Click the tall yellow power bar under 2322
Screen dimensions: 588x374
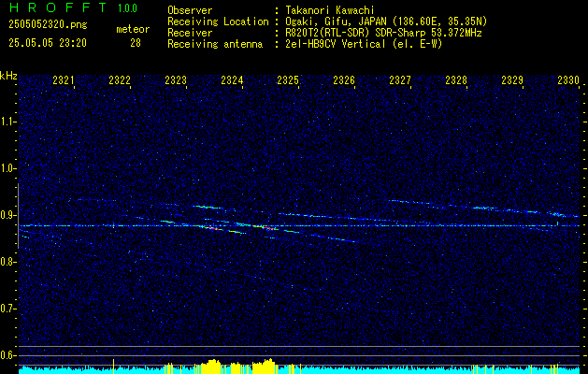[114, 367]
